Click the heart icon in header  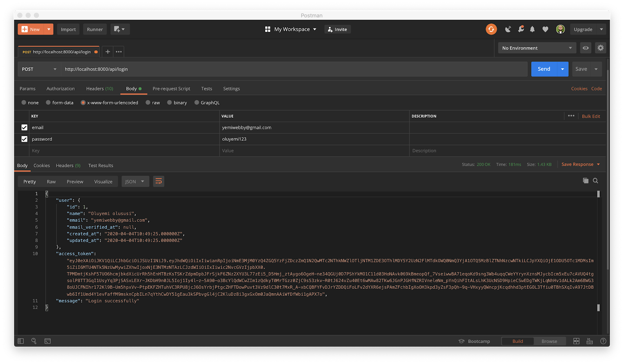[545, 29]
